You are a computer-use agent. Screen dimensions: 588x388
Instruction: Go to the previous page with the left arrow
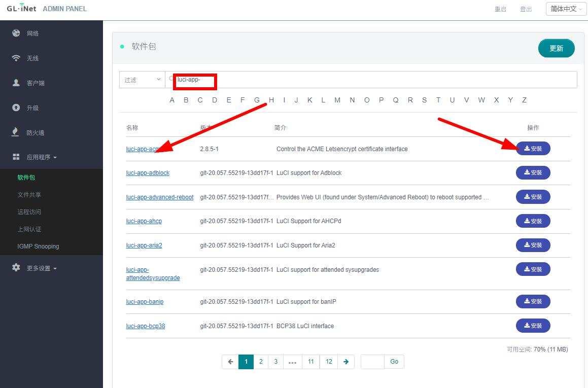[230, 362]
